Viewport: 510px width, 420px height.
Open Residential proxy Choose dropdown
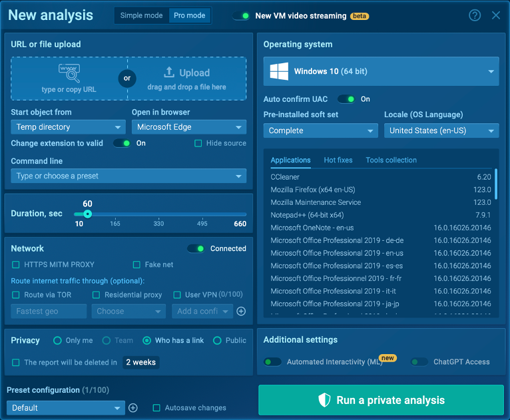coord(128,311)
